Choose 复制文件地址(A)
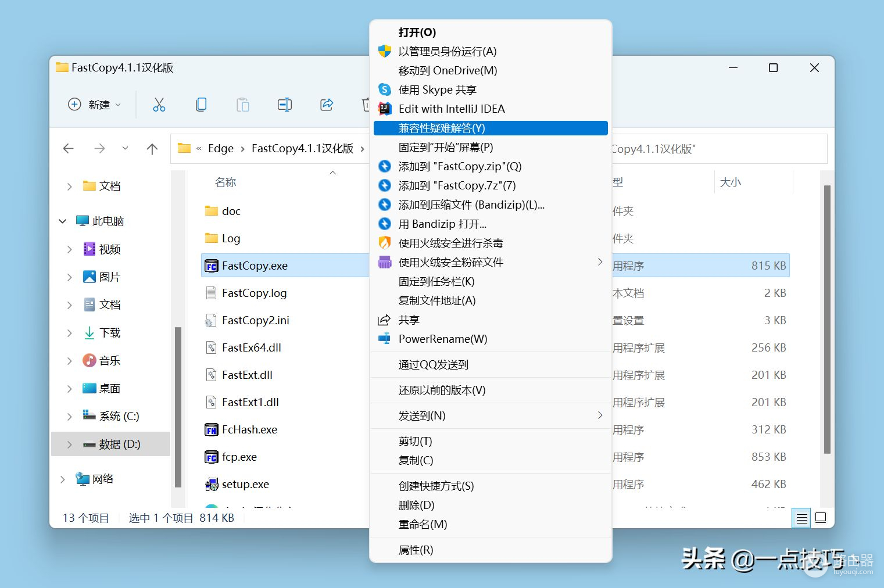Image resolution: width=884 pixels, height=588 pixels. [x=491, y=301]
